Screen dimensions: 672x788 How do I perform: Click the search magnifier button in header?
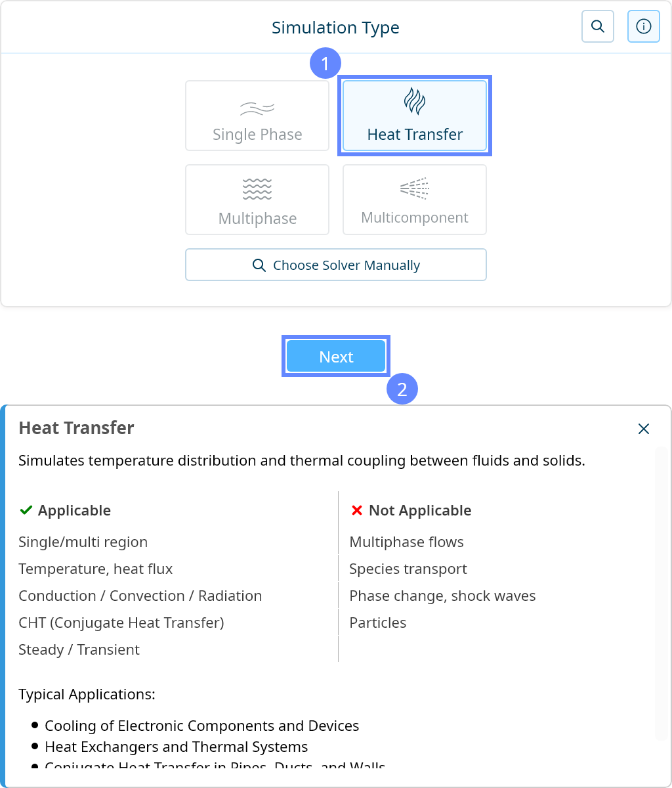(597, 27)
